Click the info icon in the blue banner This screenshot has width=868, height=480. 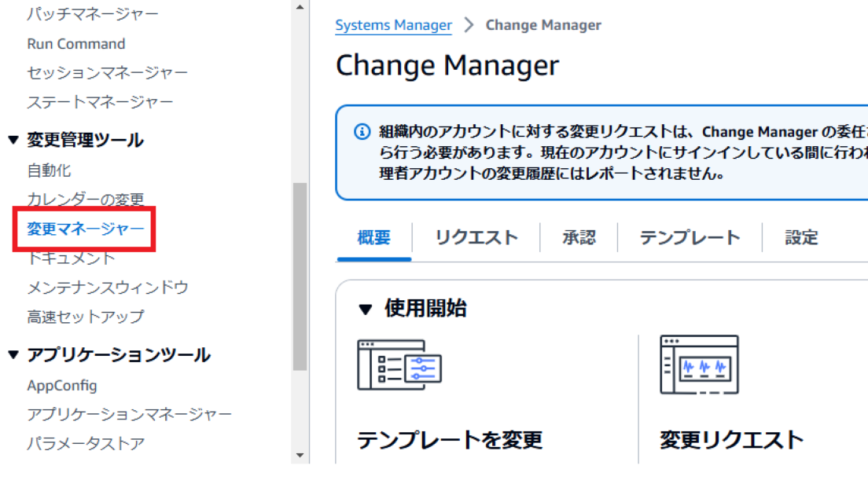point(362,132)
